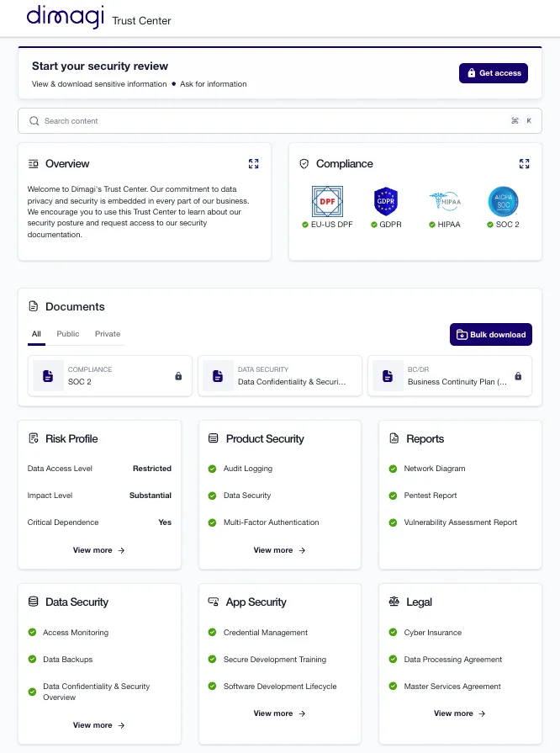Image resolution: width=560 pixels, height=753 pixels.
Task: Open Master Services Agreement item
Action: coord(452,687)
